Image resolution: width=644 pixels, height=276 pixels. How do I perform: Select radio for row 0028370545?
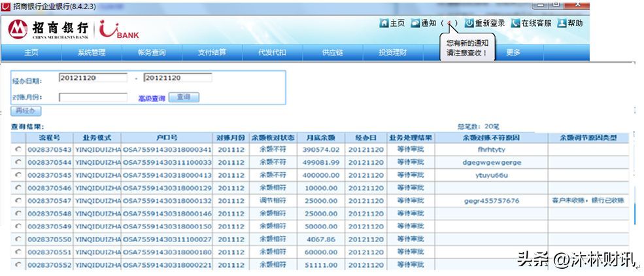click(x=18, y=175)
